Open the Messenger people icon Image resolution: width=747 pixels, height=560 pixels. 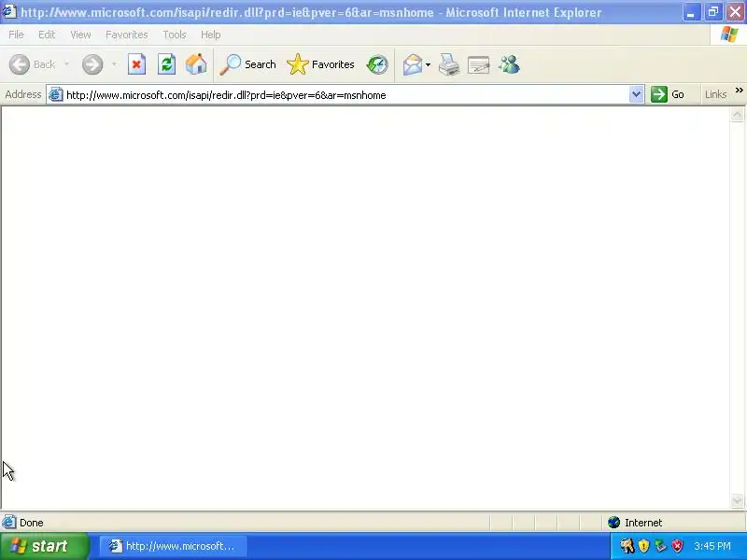point(509,64)
